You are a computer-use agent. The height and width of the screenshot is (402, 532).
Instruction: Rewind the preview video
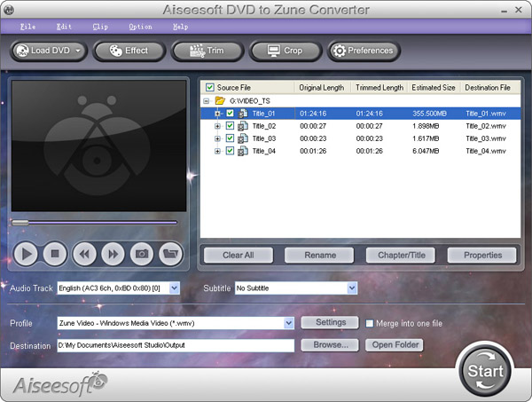(x=84, y=254)
